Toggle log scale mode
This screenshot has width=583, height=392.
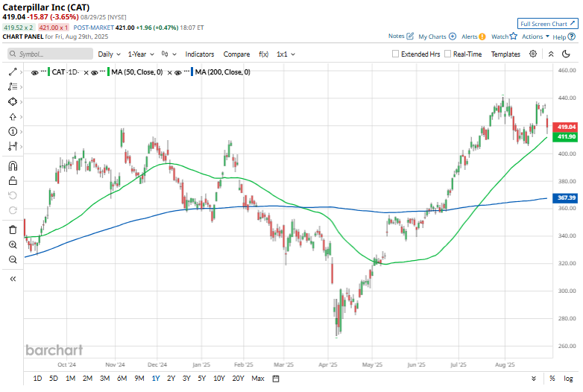point(568,379)
